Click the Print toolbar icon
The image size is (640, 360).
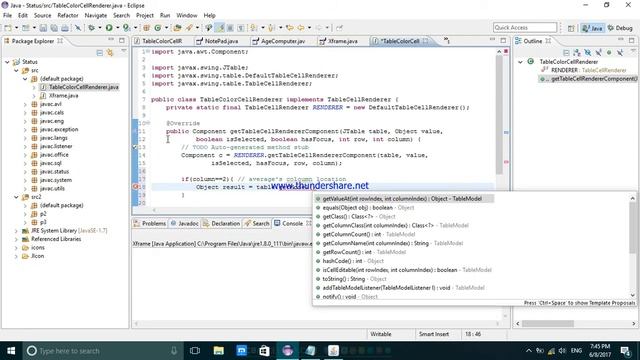point(65,28)
